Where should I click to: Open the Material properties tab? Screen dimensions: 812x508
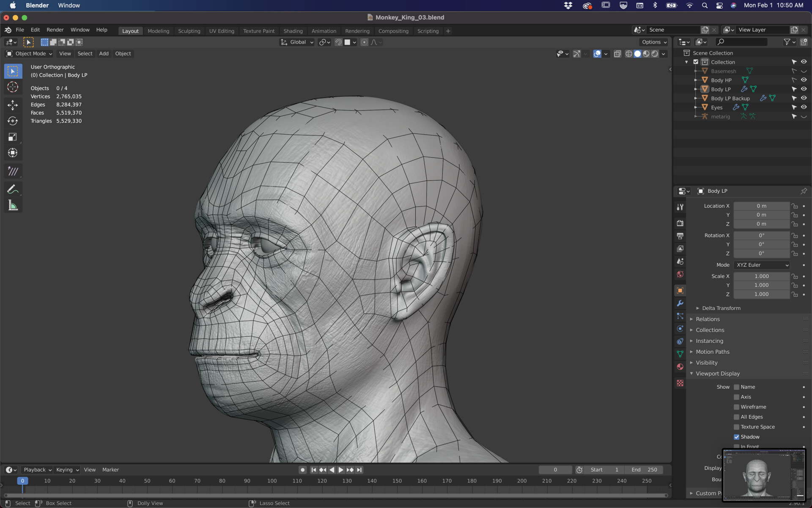click(x=680, y=367)
